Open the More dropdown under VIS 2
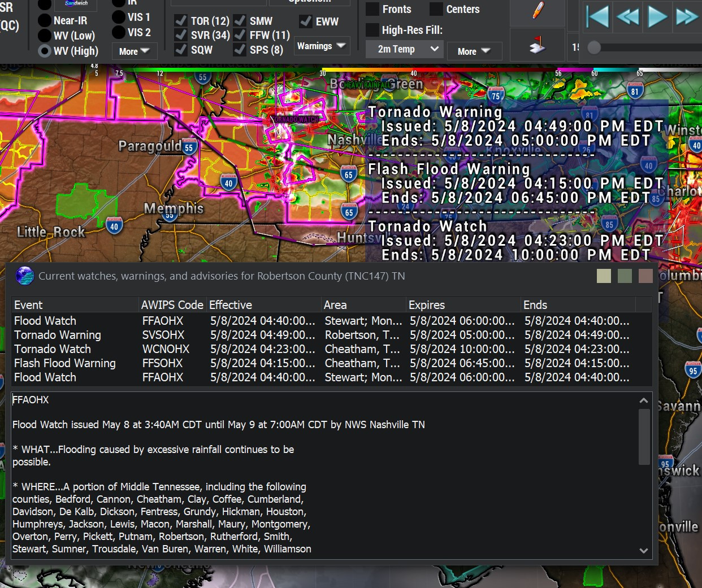The height and width of the screenshot is (588, 702). click(134, 51)
